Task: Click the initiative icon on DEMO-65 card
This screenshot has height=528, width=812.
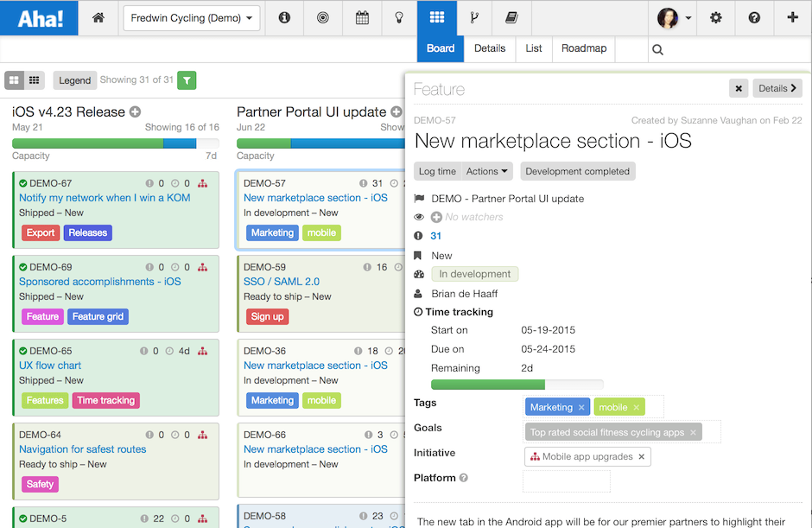Action: click(202, 352)
